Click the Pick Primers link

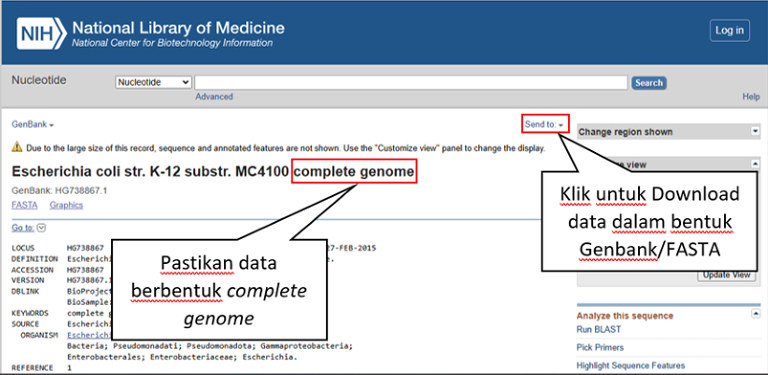pos(600,348)
